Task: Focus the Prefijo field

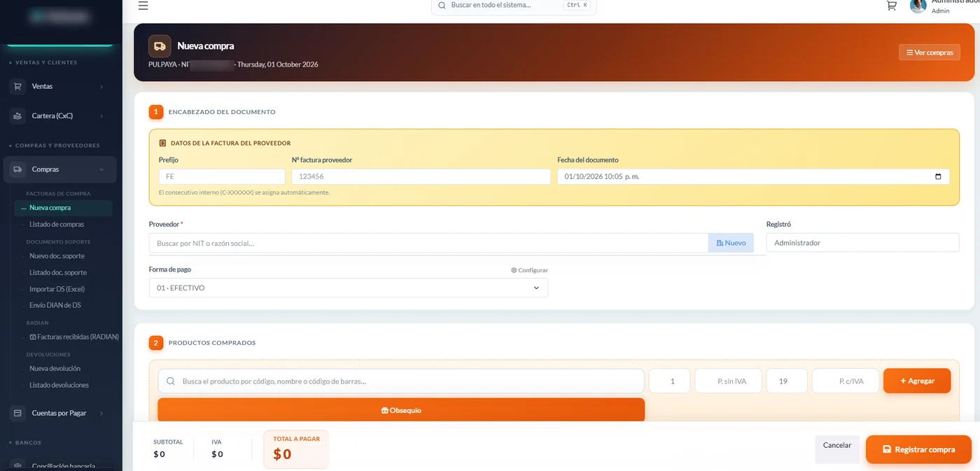Action: [222, 177]
